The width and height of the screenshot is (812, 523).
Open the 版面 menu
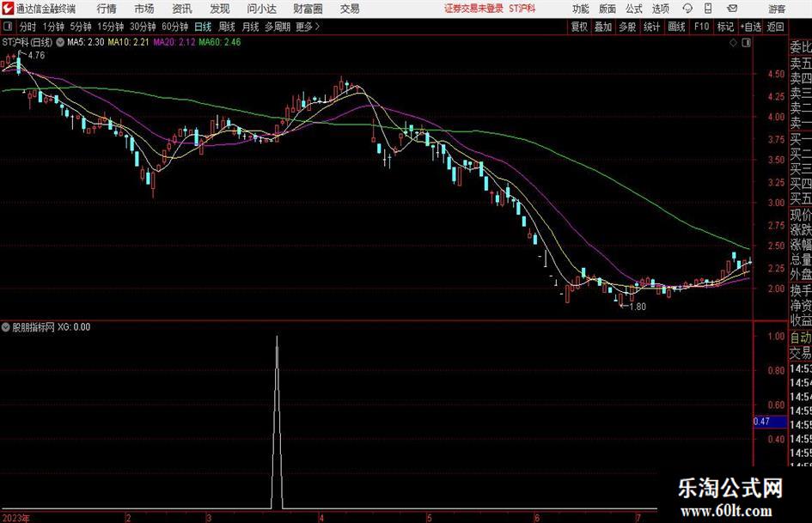click(x=607, y=9)
